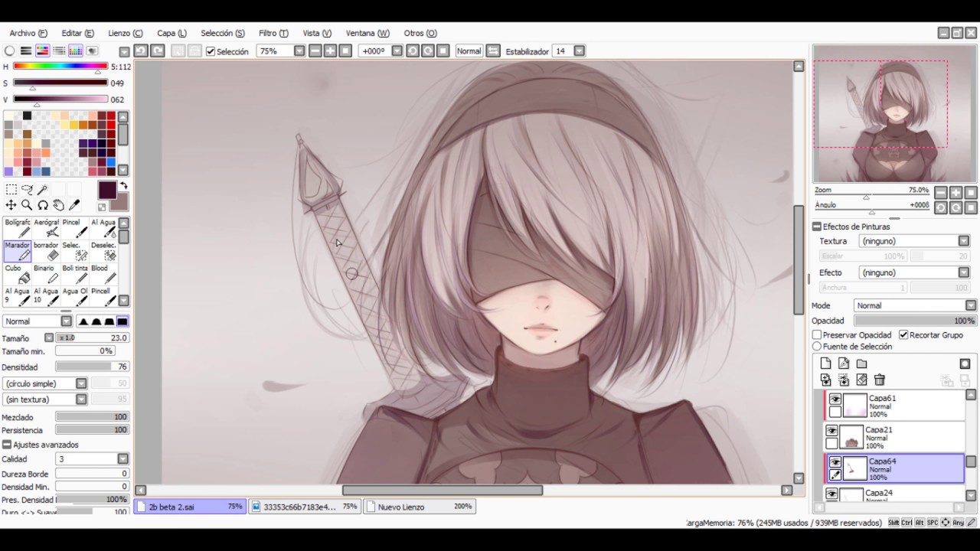Swap foreground and background colors
This screenshot has width=980, height=551.
[x=123, y=186]
